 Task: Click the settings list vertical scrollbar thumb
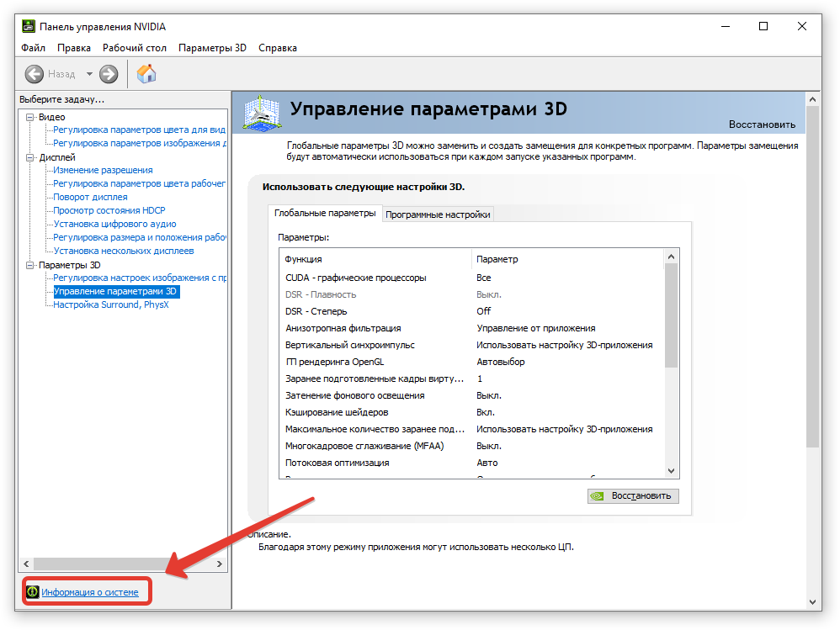pyautogui.click(x=672, y=315)
